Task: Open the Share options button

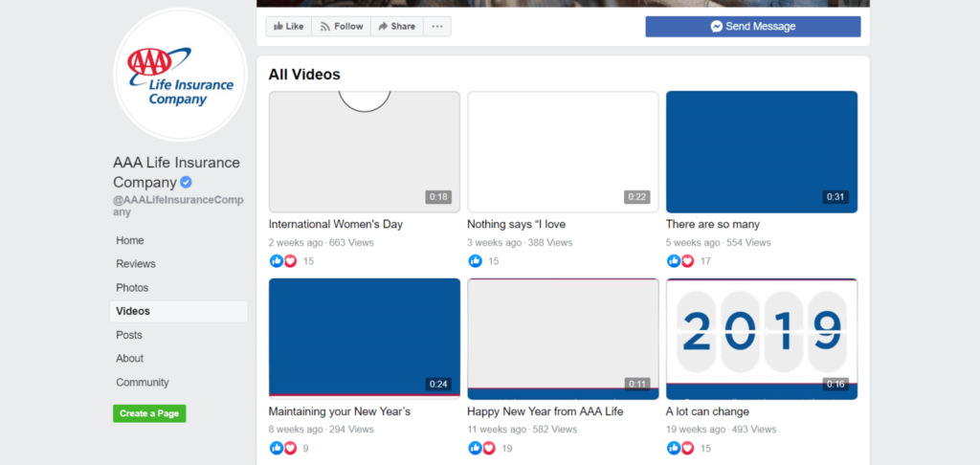Action: tap(396, 27)
